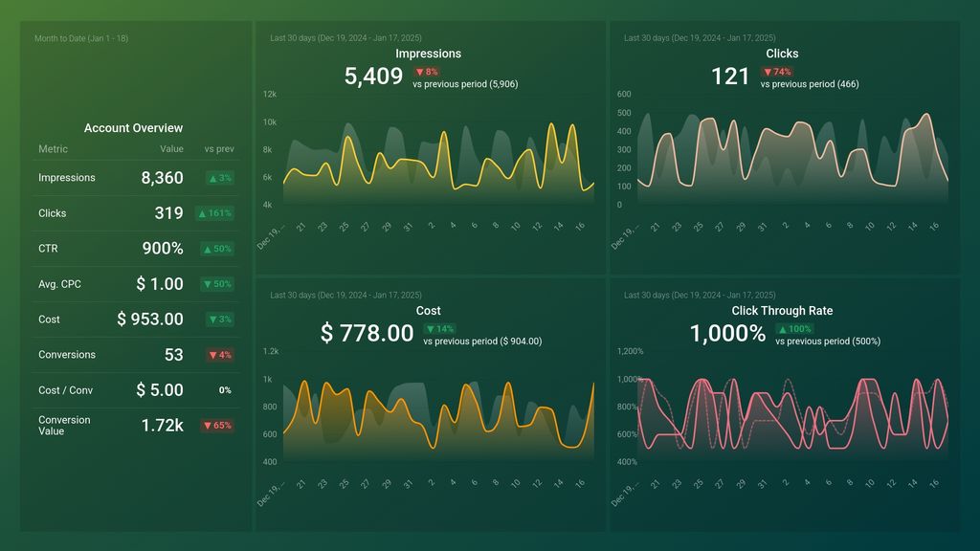This screenshot has height=551, width=980.
Task: Click the CTR 50% up badge
Action: pos(217,249)
